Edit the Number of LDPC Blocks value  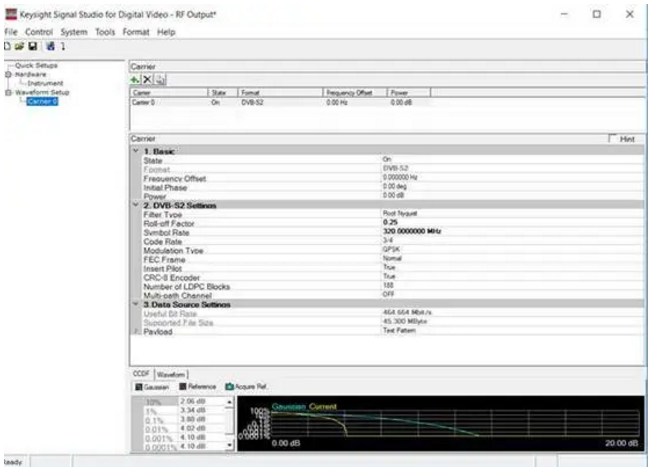[512, 285]
